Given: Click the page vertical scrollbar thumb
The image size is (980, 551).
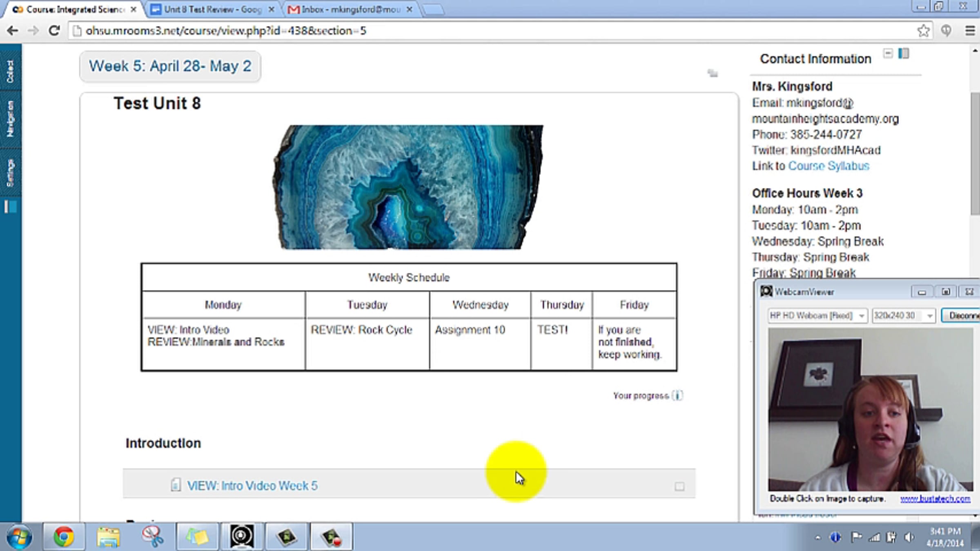Looking at the screenshot, I should pos(975,153).
